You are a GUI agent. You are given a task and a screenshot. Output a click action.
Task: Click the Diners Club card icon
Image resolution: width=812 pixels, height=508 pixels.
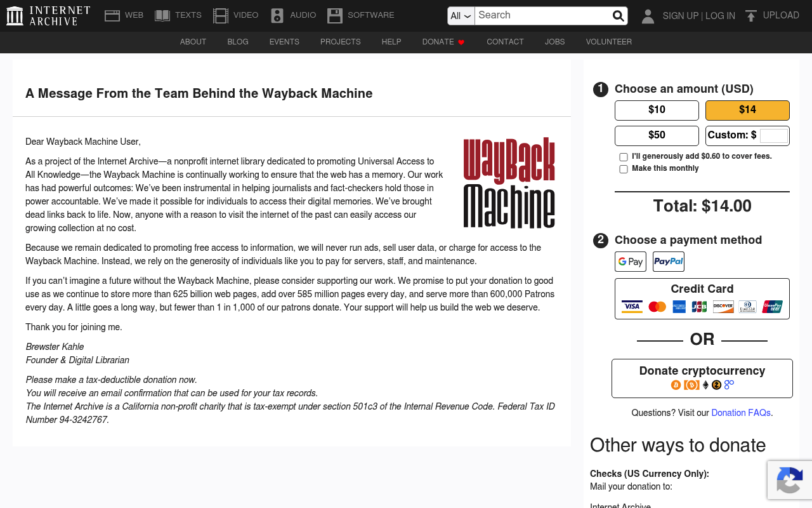(x=747, y=307)
